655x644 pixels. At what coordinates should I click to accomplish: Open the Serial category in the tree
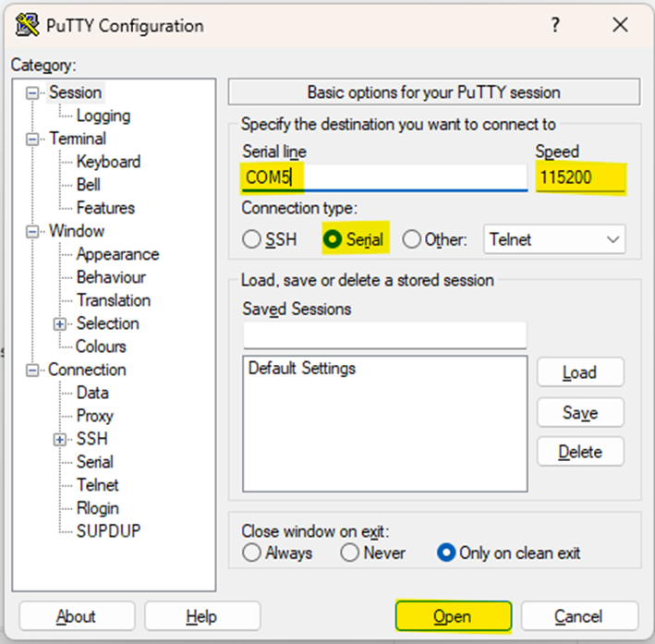[x=95, y=462]
